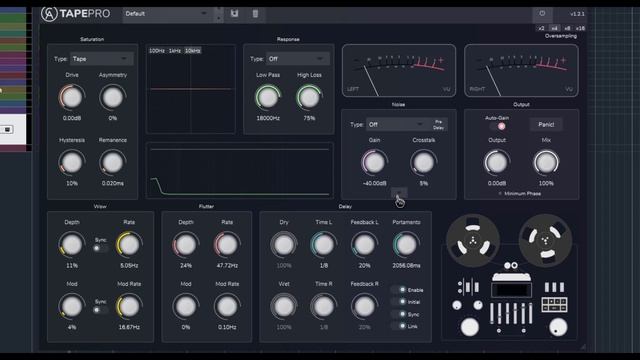Click the Response Low Pass knob

268,97
